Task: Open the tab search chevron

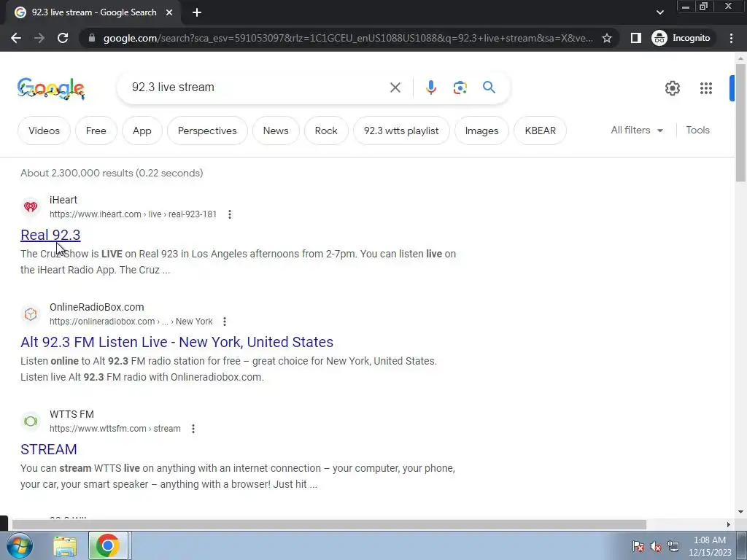Action: click(x=659, y=12)
